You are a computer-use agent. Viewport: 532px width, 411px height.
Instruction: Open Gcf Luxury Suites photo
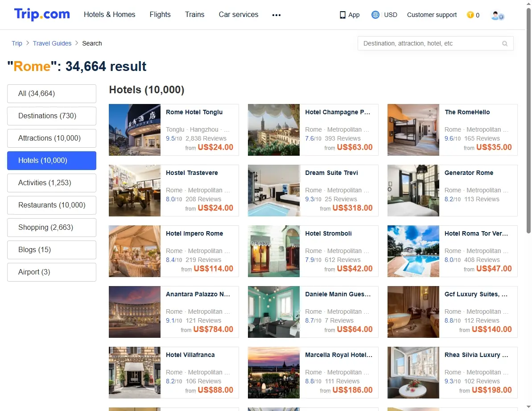point(413,312)
